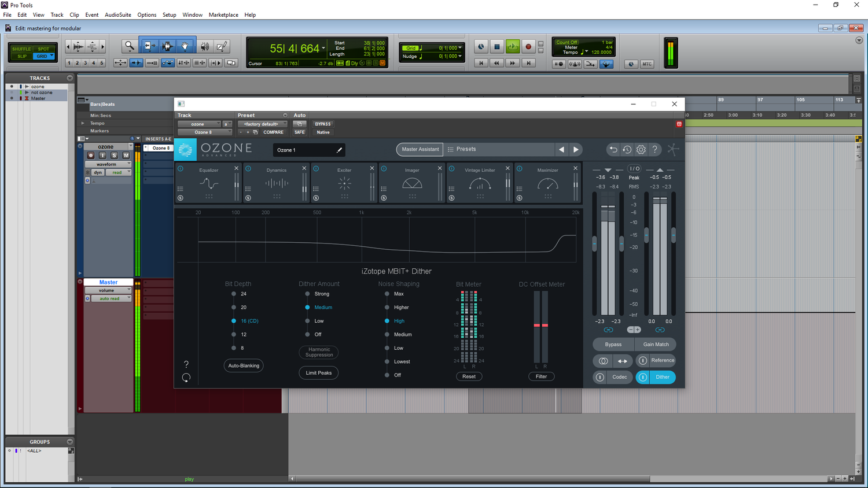Screen dimensions: 868x488
Task: Open the AudioSuite menu
Action: pyautogui.click(x=117, y=15)
